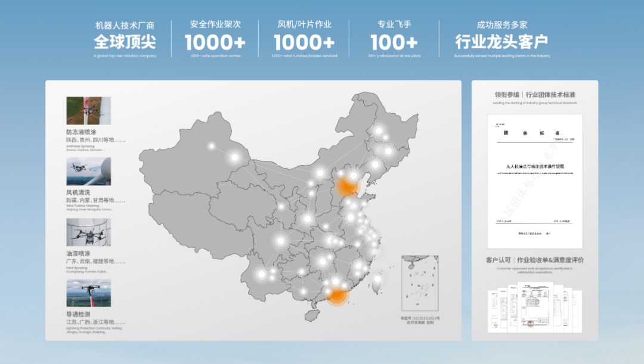The width and height of the screenshot is (644, 364).
Task: Select the glowing marker on Taiwan island
Action: pyautogui.click(x=377, y=278)
